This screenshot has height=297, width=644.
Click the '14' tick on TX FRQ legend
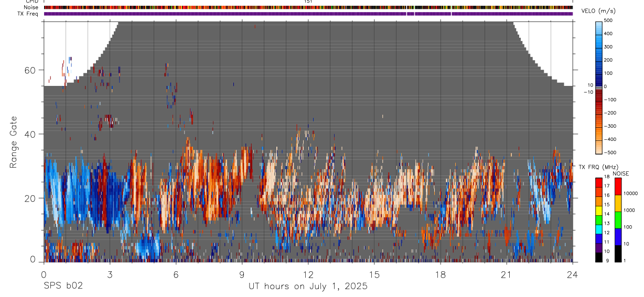coord(608,214)
